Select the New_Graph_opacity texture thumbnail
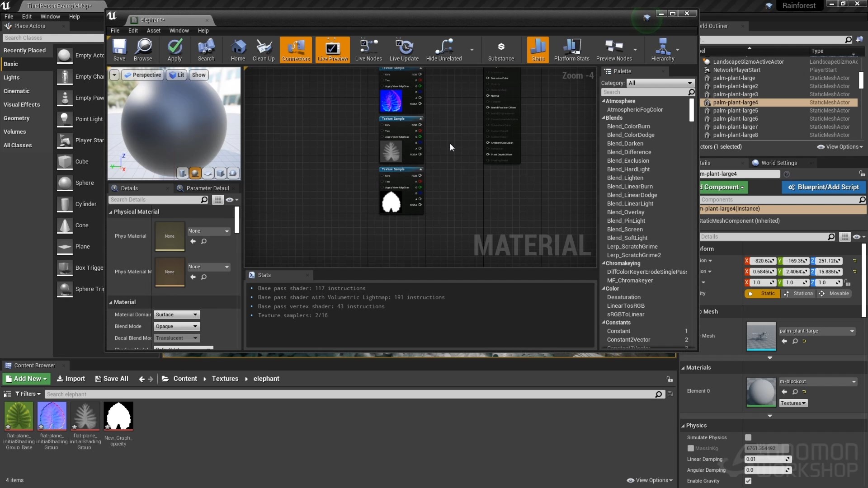868x488 pixels. [118, 416]
